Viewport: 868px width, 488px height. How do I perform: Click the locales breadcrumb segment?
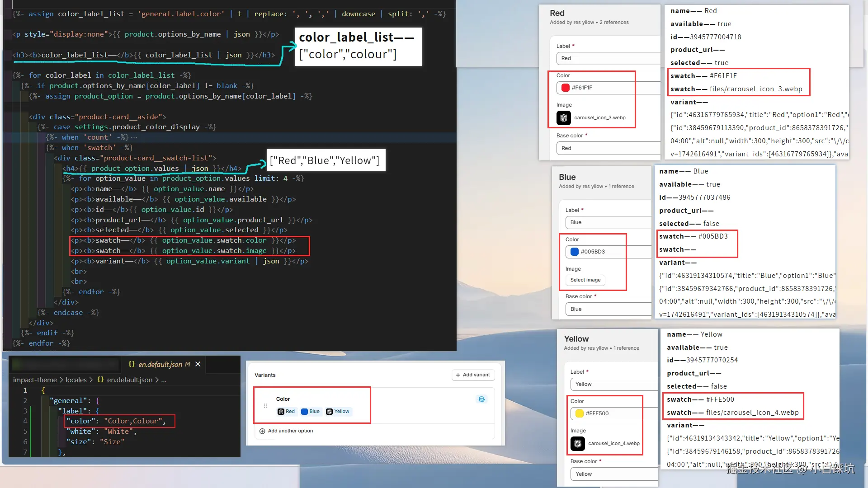(75, 380)
